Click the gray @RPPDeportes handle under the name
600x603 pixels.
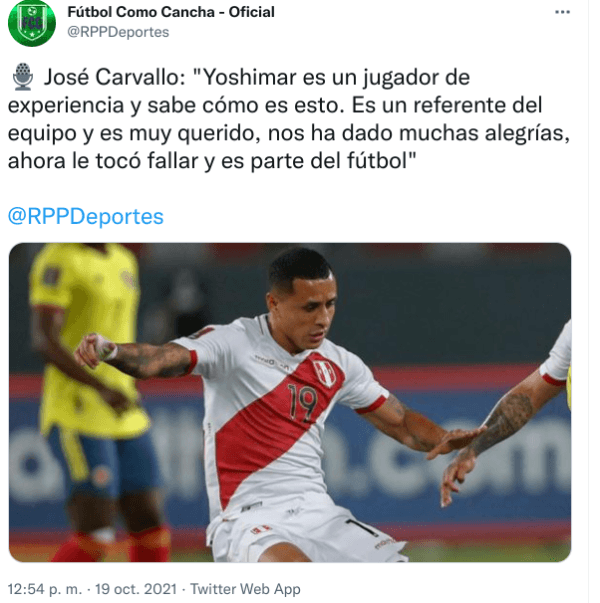pyautogui.click(x=118, y=32)
